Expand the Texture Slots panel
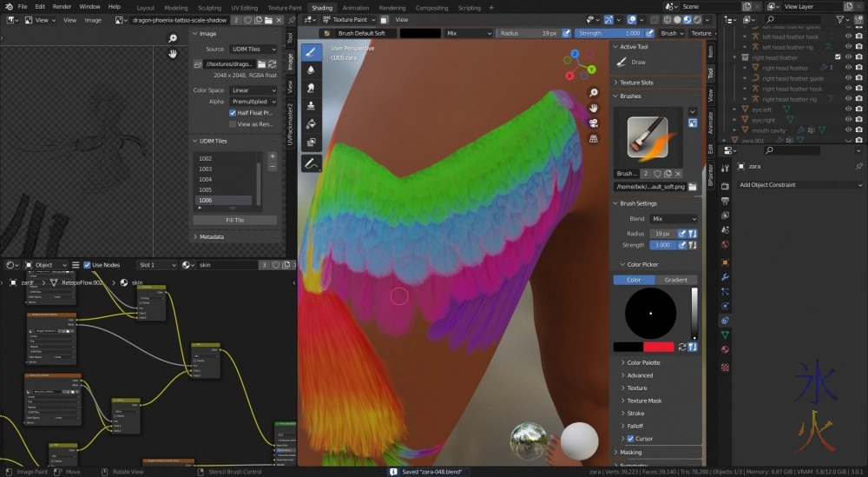Viewport: 868px width, 477px height. click(636, 83)
